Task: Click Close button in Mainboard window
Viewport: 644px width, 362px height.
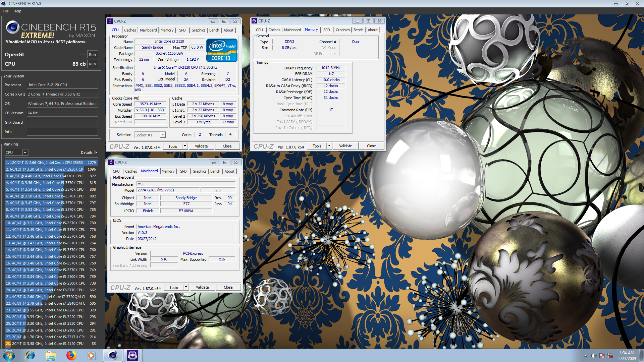Action: point(228,287)
